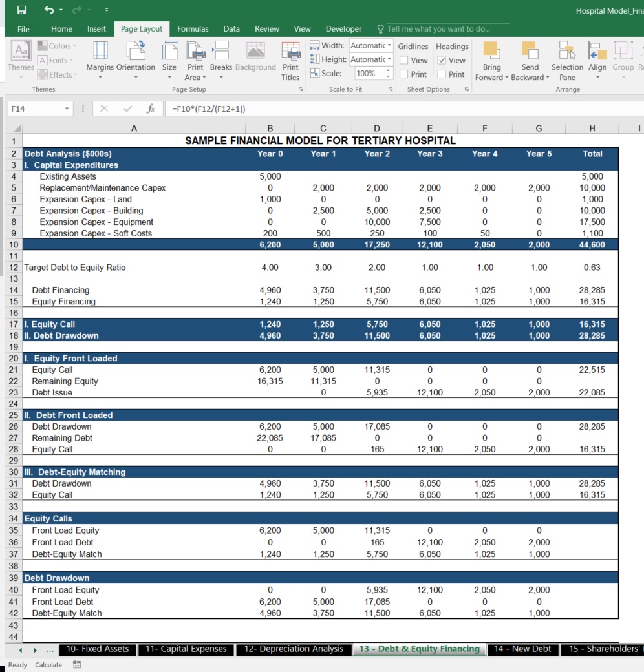Open the Orientation menu
This screenshot has height=672, width=644.
pos(136,61)
